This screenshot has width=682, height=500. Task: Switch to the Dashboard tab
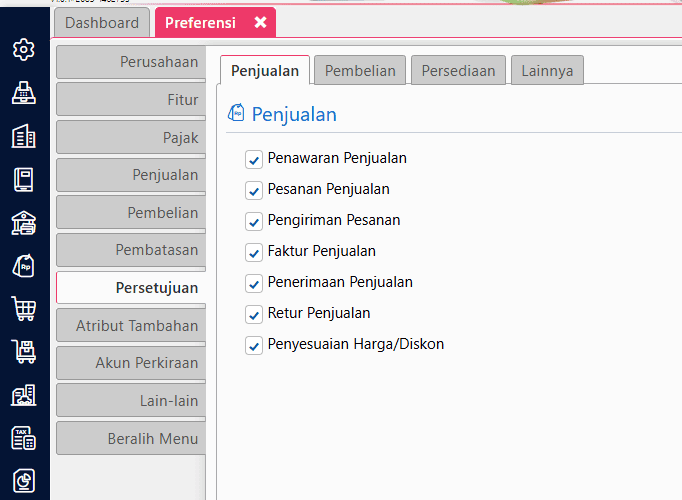click(x=102, y=23)
